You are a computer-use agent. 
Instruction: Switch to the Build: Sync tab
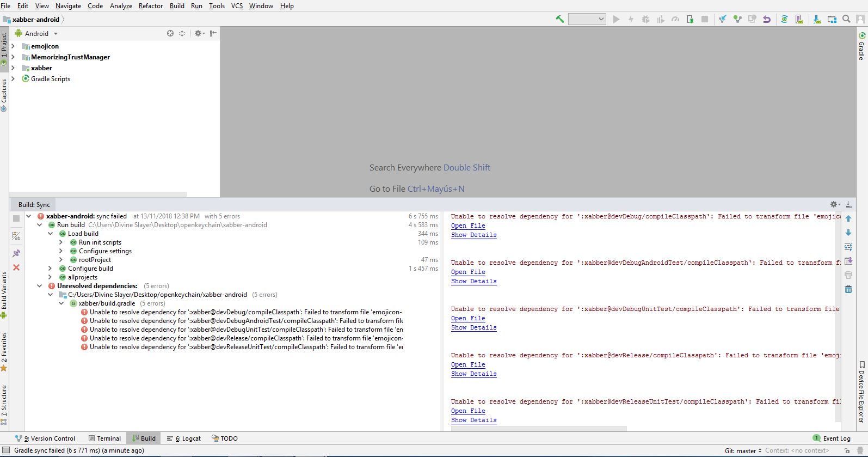[34, 205]
